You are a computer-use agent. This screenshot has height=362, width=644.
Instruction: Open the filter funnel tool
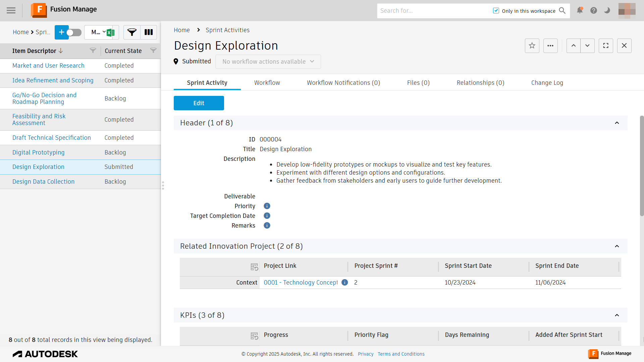[132, 32]
